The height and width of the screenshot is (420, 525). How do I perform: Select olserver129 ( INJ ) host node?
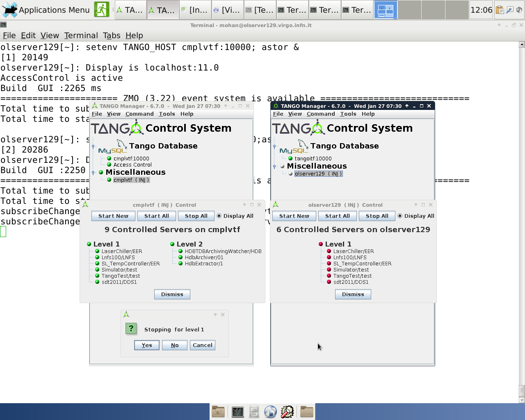318,173
